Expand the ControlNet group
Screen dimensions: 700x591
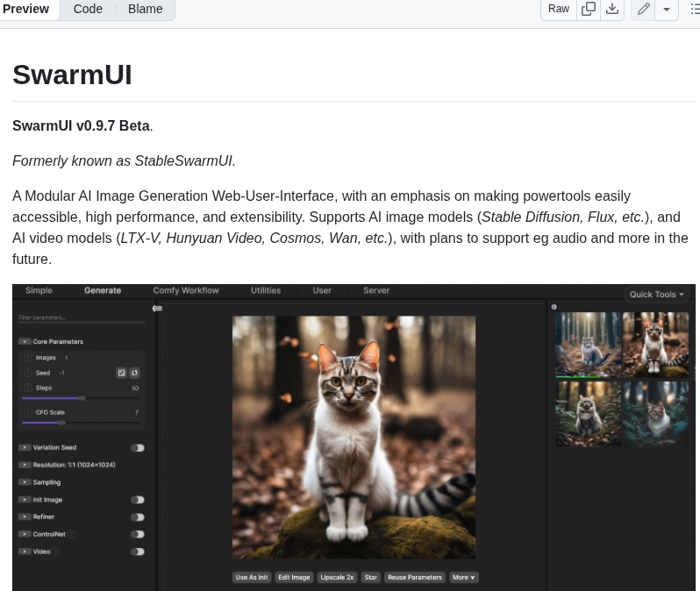pyautogui.click(x=25, y=534)
